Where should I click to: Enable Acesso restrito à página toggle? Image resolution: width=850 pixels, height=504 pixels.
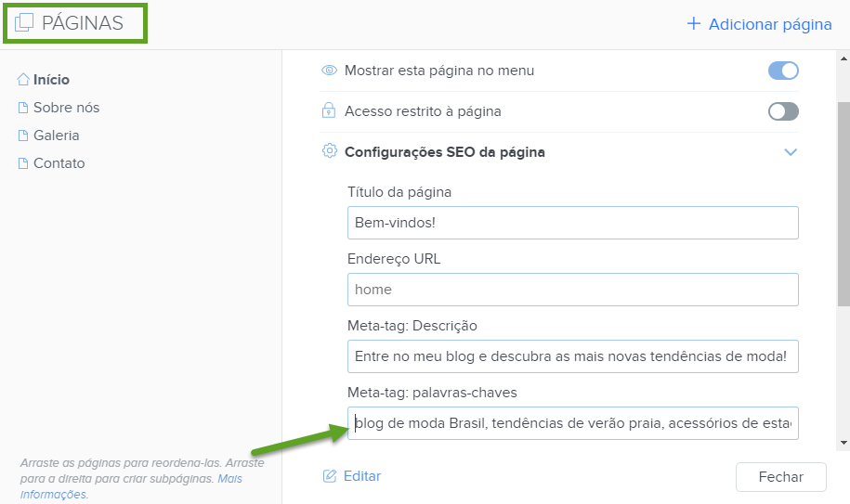(x=783, y=111)
